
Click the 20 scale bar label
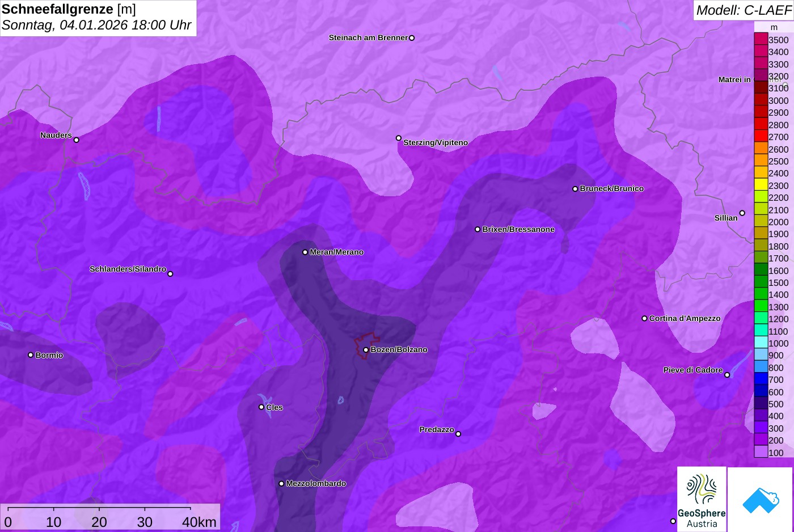click(99, 522)
